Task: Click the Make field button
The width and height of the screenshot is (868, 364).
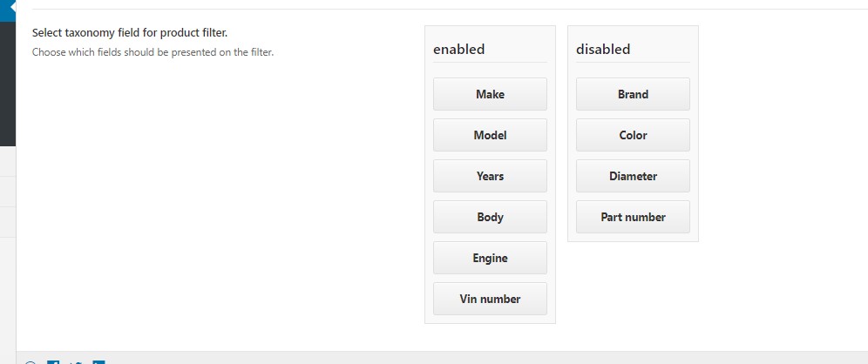Action: [x=490, y=94]
